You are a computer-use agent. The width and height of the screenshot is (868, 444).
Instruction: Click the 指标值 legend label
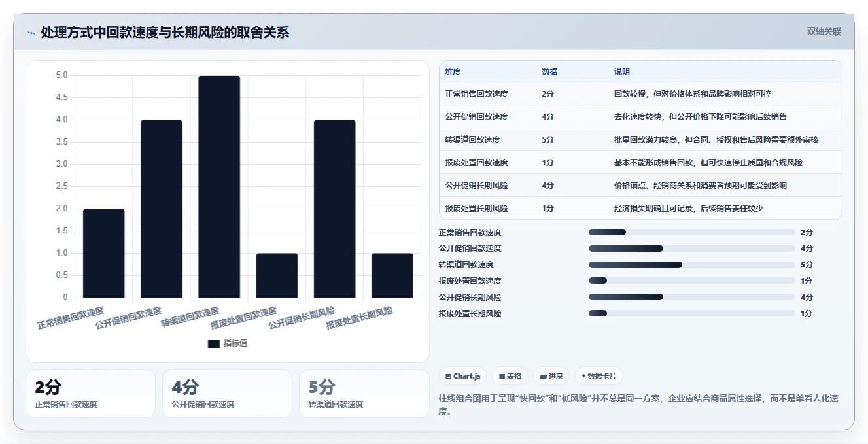pos(235,343)
